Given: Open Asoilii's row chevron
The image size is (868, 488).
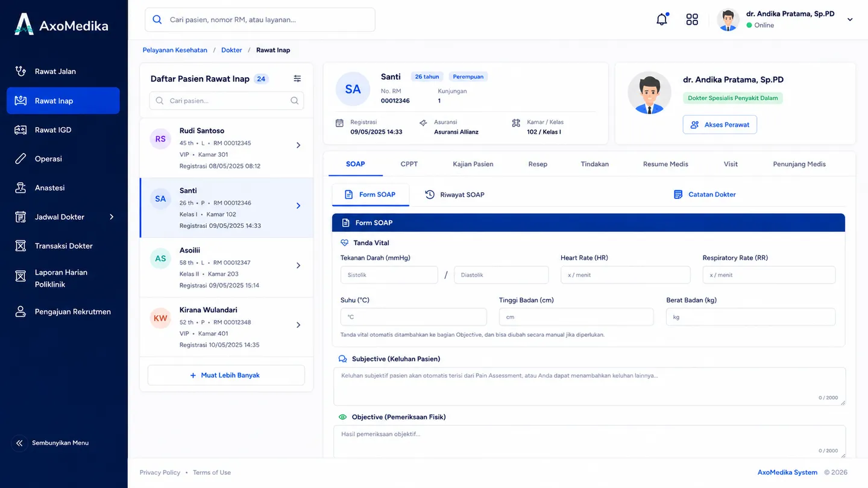Looking at the screenshot, I should [x=298, y=265].
